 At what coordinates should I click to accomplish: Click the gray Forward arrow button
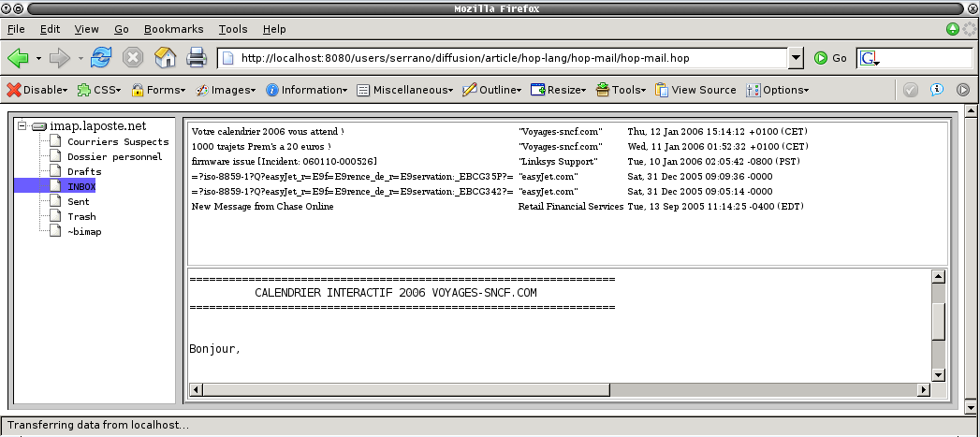pyautogui.click(x=59, y=58)
